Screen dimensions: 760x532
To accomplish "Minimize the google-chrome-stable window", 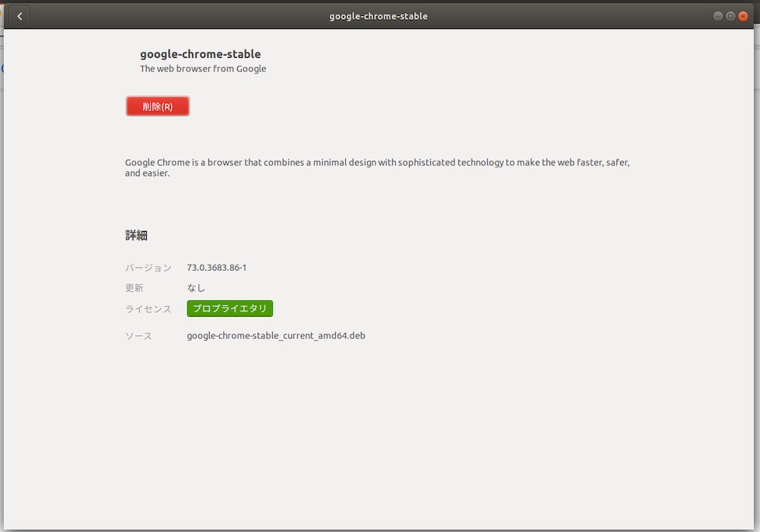I will (x=718, y=16).
